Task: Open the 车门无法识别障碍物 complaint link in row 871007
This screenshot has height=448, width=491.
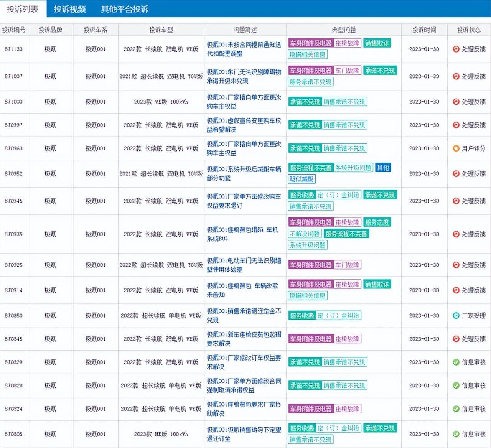Action: 244,76
